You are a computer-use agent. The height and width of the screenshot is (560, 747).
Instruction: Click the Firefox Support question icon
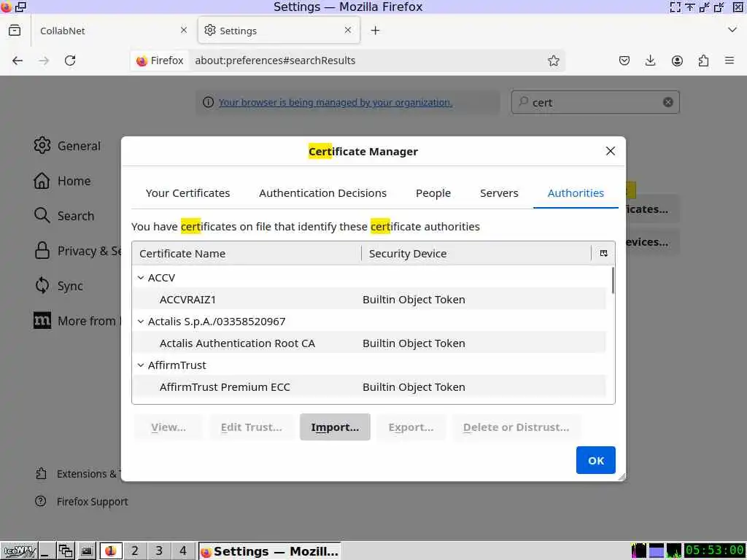[41, 501]
